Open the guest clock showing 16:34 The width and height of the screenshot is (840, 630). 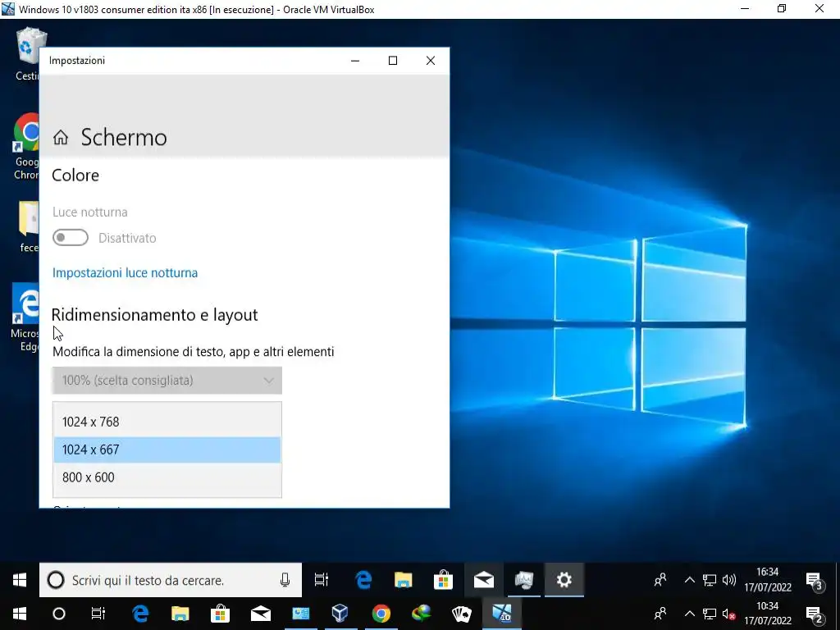(x=768, y=580)
